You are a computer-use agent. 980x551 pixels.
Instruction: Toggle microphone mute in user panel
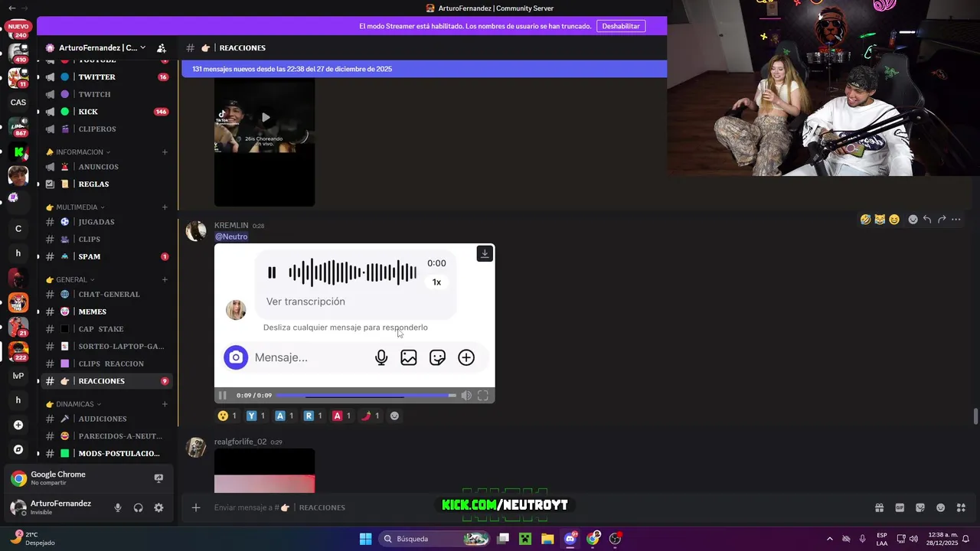(x=117, y=507)
